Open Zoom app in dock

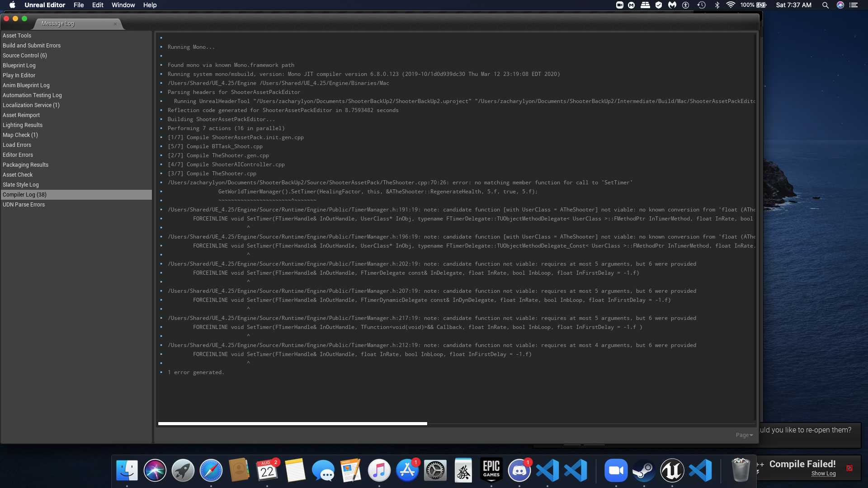616,470
